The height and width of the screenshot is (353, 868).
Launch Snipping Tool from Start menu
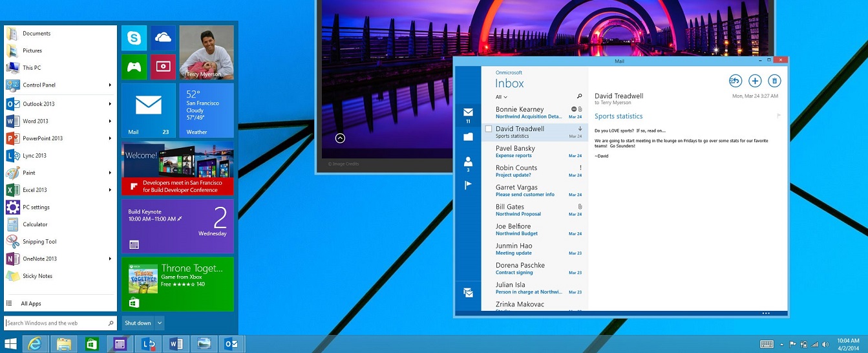pos(60,242)
